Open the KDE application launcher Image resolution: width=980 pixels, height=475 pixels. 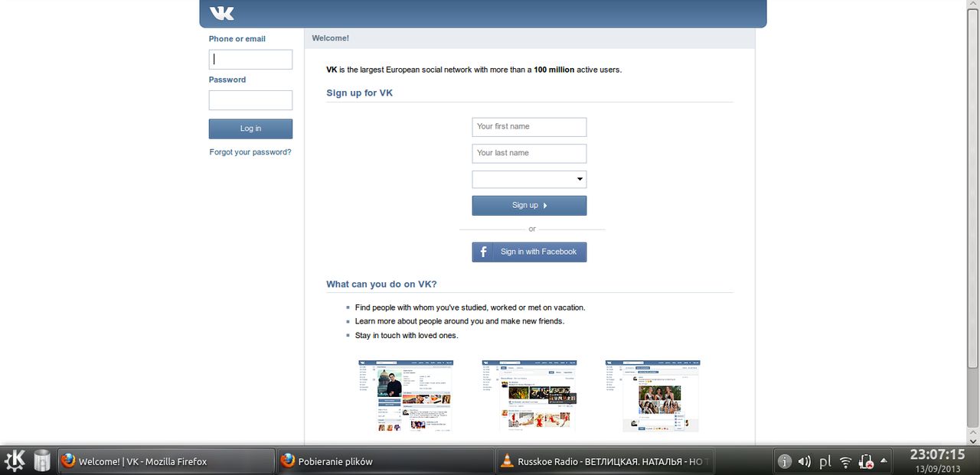click(x=15, y=460)
